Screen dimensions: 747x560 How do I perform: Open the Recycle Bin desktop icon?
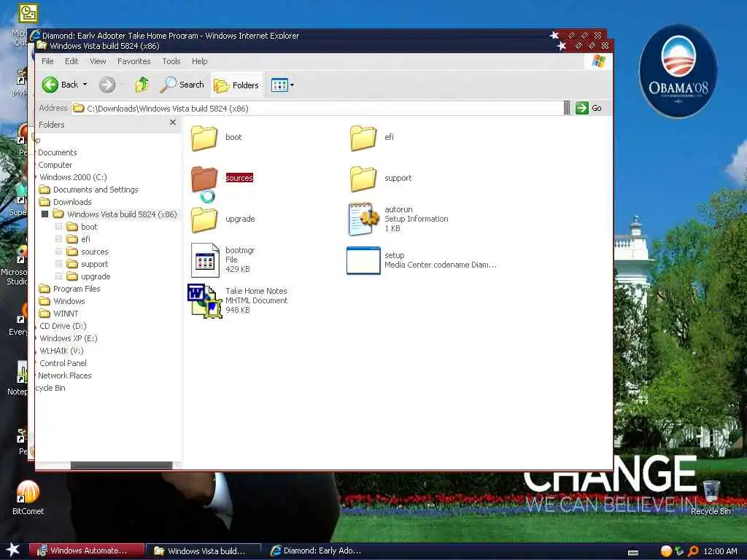pyautogui.click(x=711, y=497)
